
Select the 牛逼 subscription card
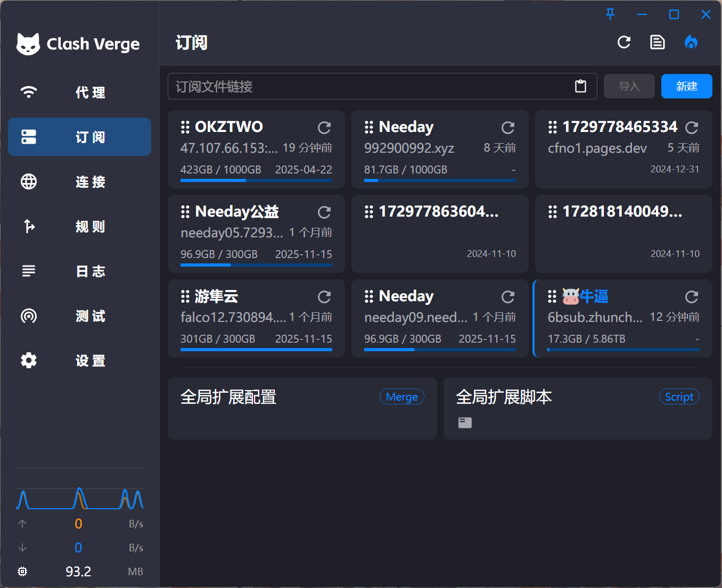[623, 318]
